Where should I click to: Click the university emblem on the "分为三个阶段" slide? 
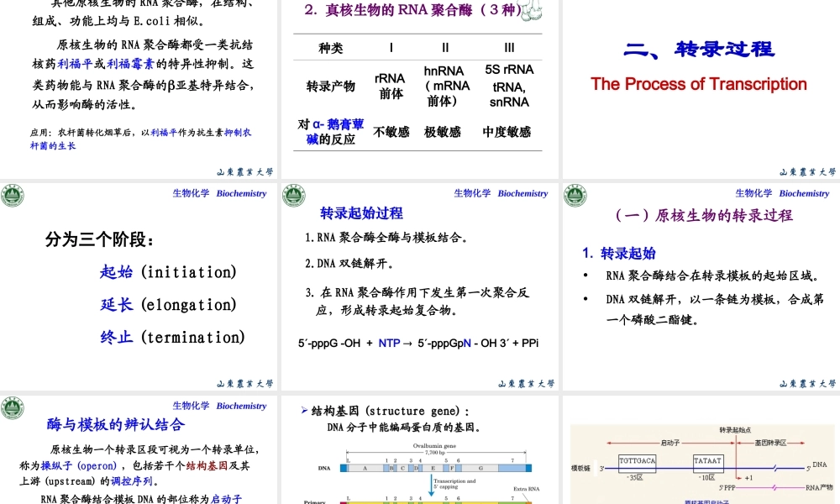[13, 195]
